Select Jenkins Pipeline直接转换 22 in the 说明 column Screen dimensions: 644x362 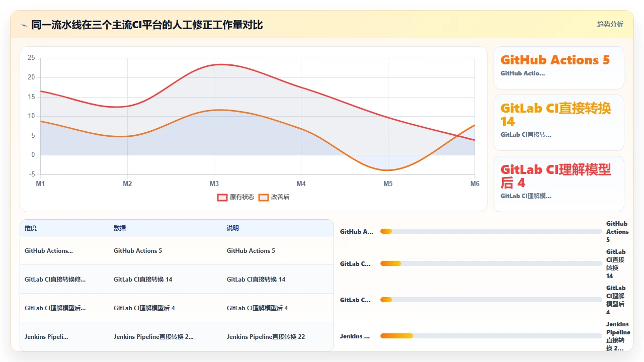[x=266, y=337]
